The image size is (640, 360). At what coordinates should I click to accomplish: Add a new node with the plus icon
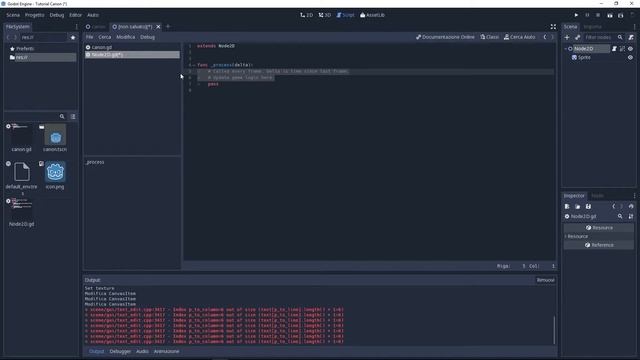(x=567, y=37)
